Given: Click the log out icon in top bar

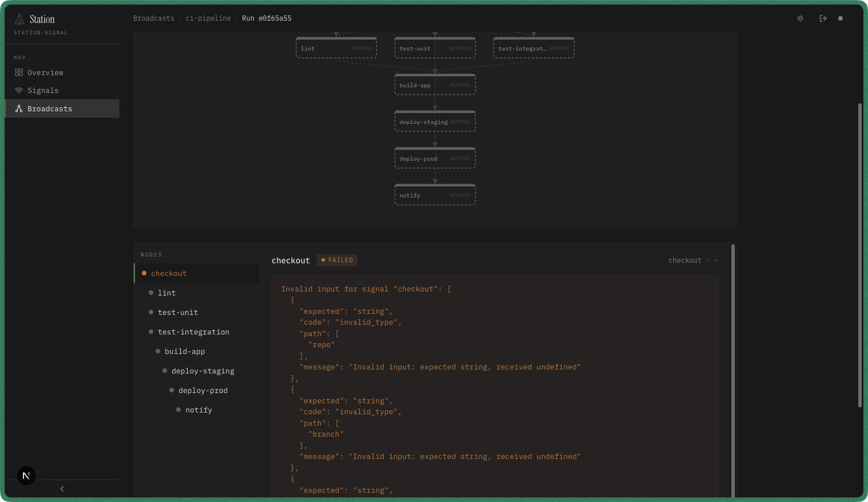Looking at the screenshot, I should coord(823,18).
